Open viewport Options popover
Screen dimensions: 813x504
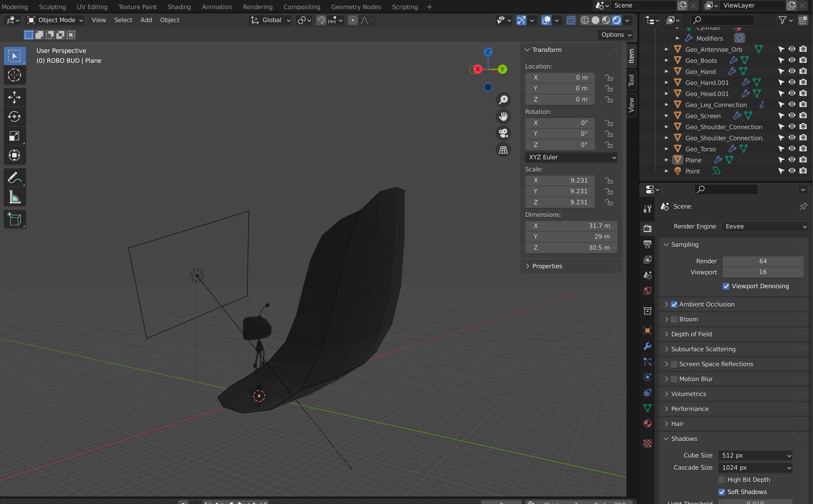click(616, 35)
